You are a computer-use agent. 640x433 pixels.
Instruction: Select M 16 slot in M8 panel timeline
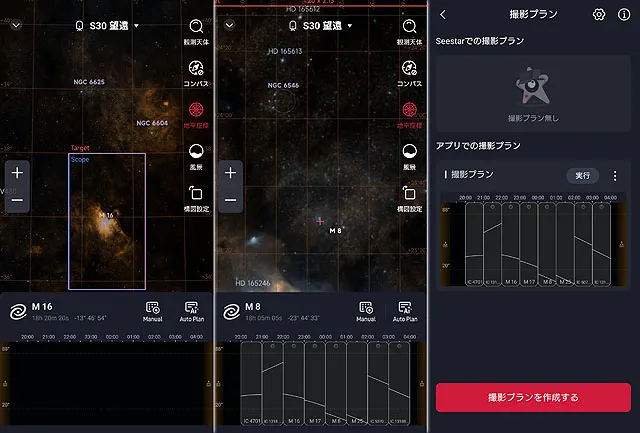tap(294, 384)
